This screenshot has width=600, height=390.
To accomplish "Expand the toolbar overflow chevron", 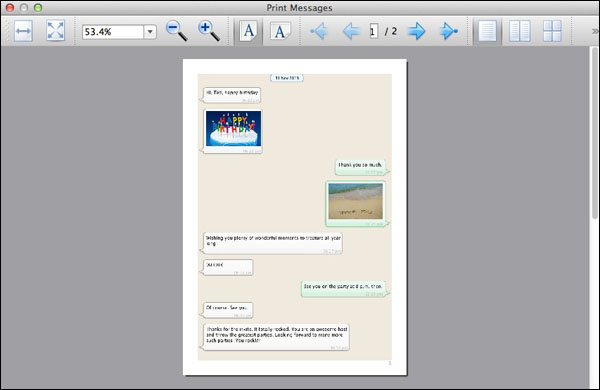I will [595, 31].
